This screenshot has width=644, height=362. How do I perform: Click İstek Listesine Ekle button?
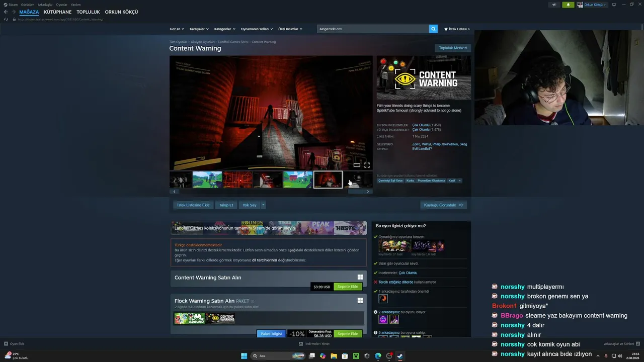(193, 205)
